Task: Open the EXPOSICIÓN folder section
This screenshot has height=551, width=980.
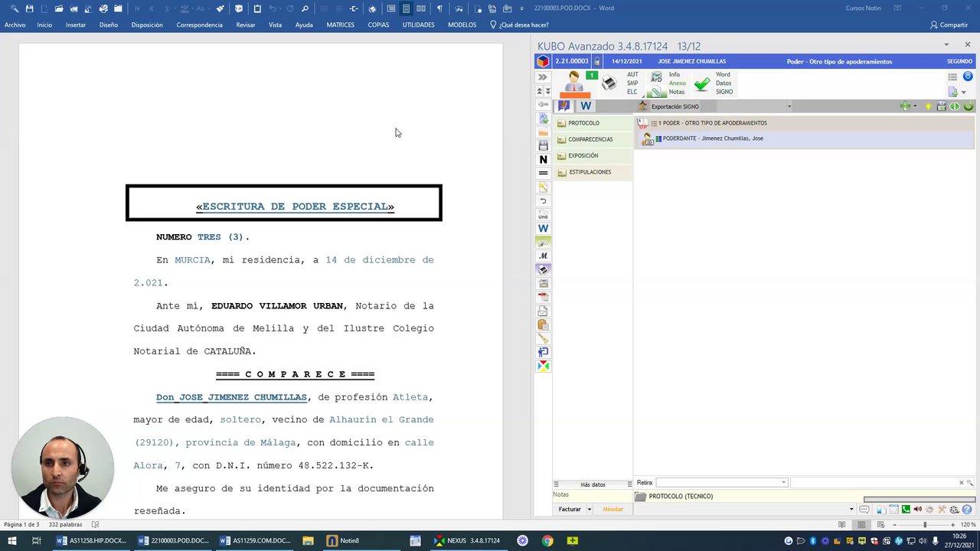Action: click(593, 155)
